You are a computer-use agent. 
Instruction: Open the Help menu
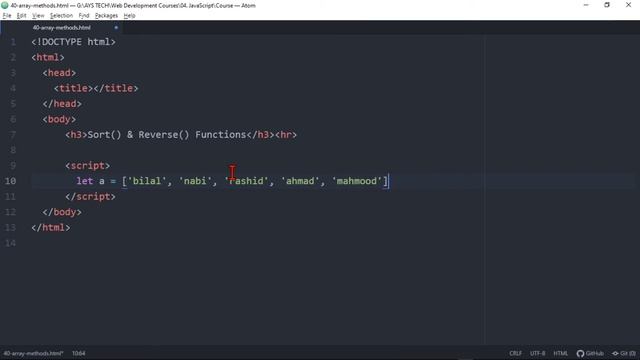point(129,16)
